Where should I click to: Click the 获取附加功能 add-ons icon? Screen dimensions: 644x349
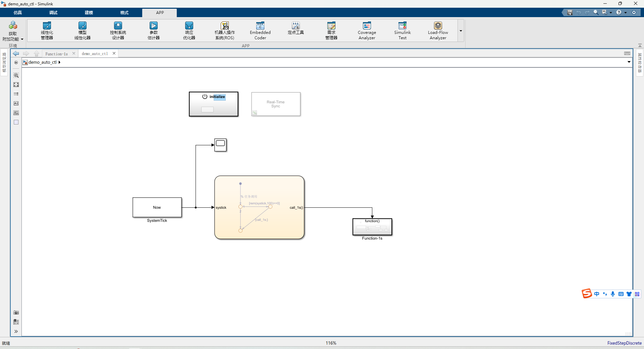point(13,26)
